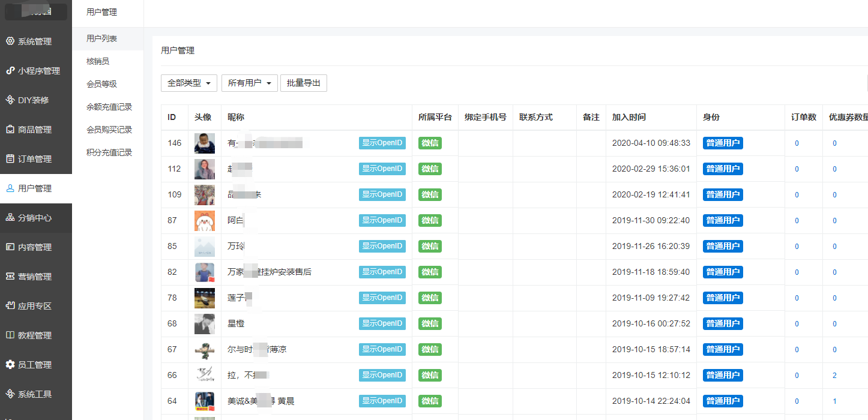Select 余额充值记录 in the submenu
The image size is (868, 420).
109,107
